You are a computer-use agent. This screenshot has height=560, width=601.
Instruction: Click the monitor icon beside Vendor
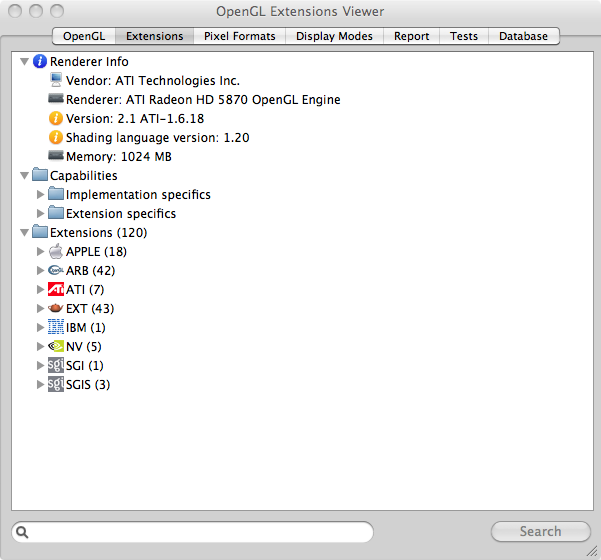point(56,80)
